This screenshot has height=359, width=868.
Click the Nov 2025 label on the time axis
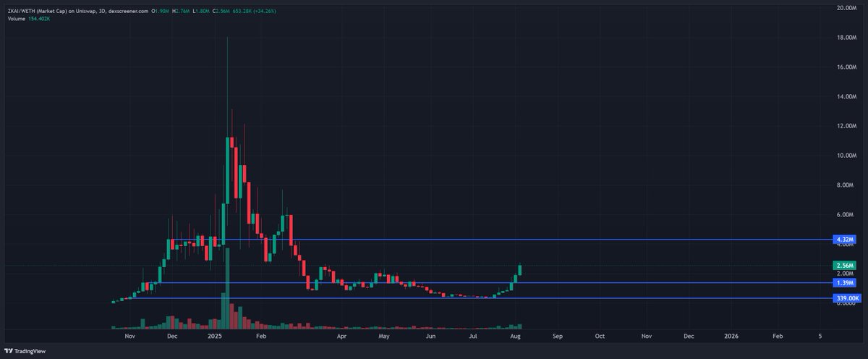(x=647, y=337)
